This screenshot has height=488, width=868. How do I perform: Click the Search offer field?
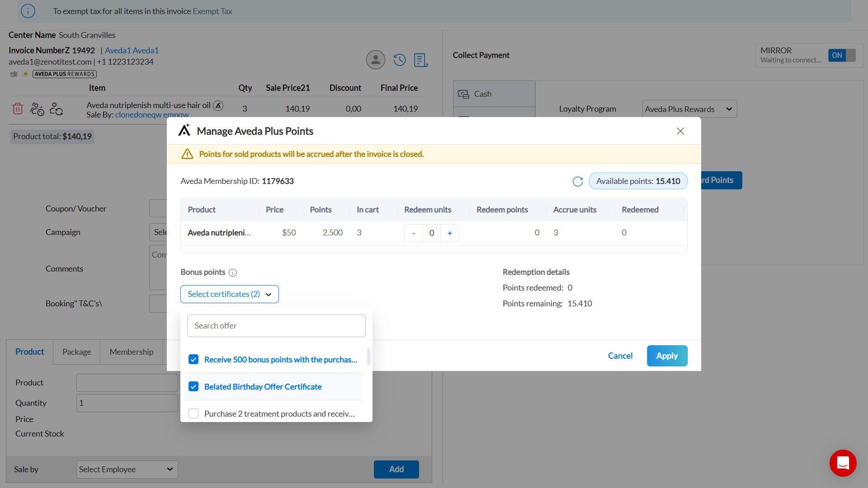click(276, 326)
